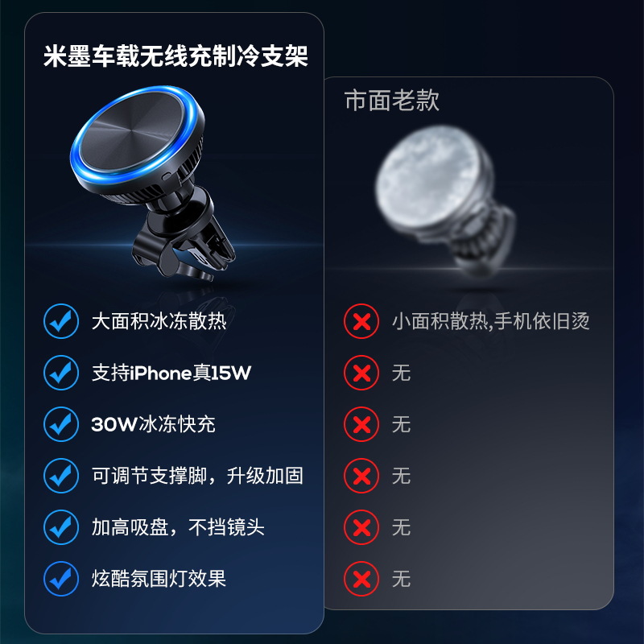Click the checkmark beside 可调节支撑脚，升级加固
Viewport: 644px width, 644px height.
point(61,476)
